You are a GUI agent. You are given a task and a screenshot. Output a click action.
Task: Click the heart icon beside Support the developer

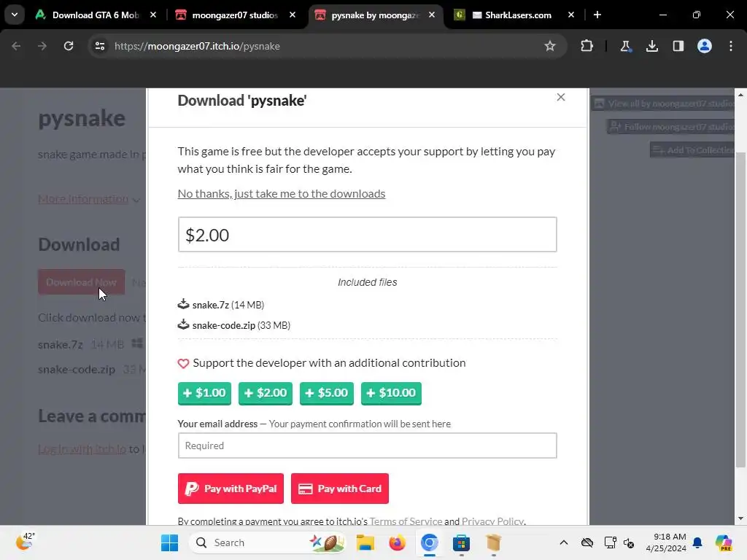point(183,363)
